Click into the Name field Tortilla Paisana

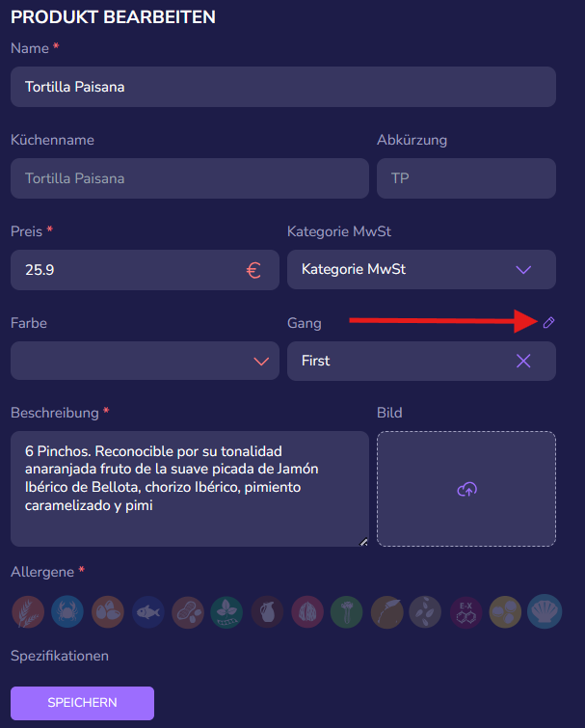(x=283, y=87)
